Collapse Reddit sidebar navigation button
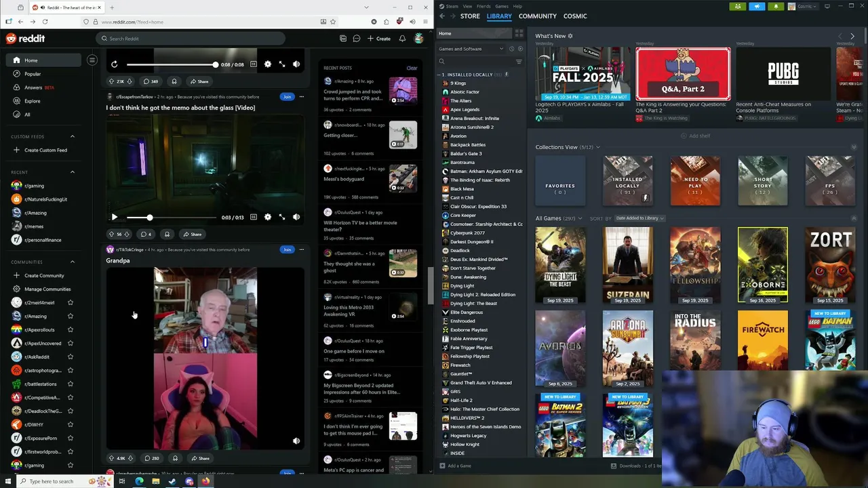The height and width of the screenshot is (488, 868). [x=92, y=60]
